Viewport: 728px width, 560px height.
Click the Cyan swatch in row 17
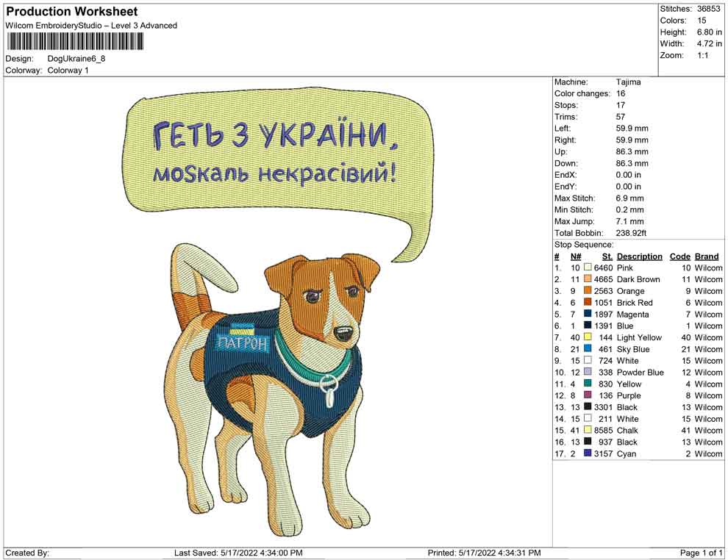pyautogui.click(x=588, y=453)
